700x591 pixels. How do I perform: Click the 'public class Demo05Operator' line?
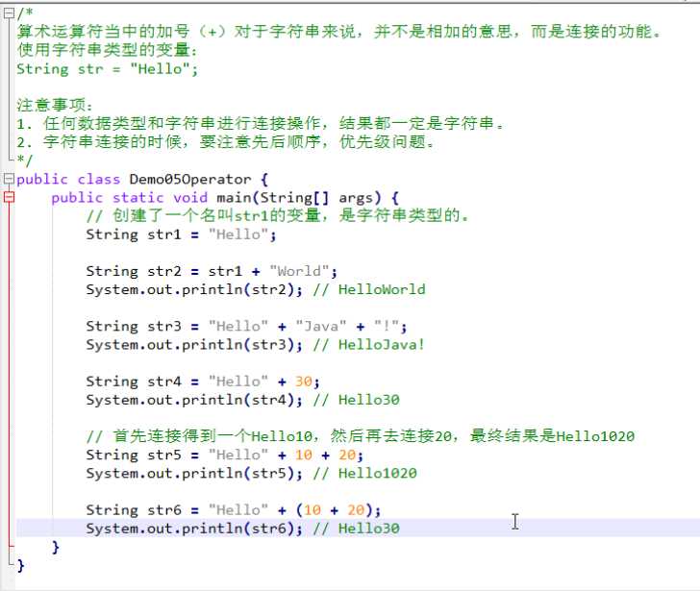point(142,180)
